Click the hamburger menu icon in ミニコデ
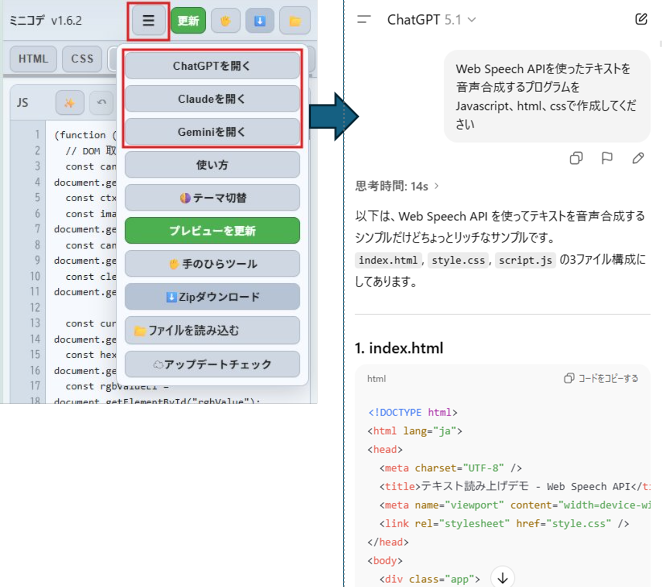This screenshot has width=662, height=587. click(148, 20)
